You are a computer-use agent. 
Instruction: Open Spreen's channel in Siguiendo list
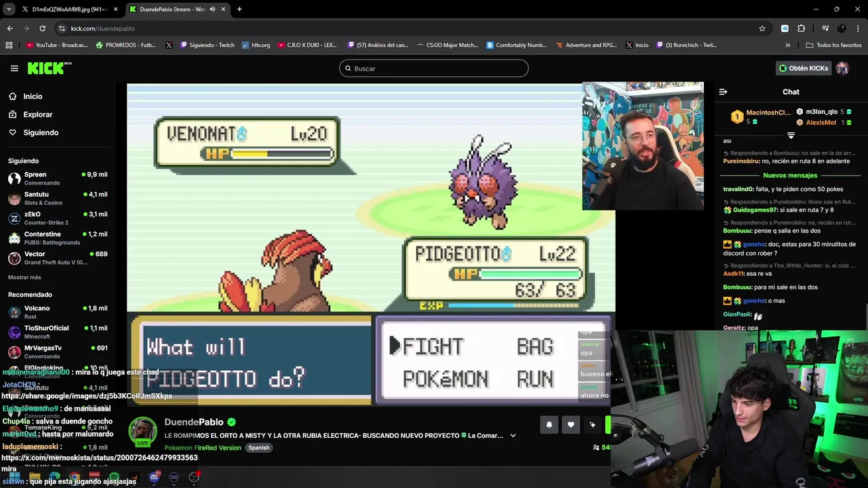pos(58,178)
